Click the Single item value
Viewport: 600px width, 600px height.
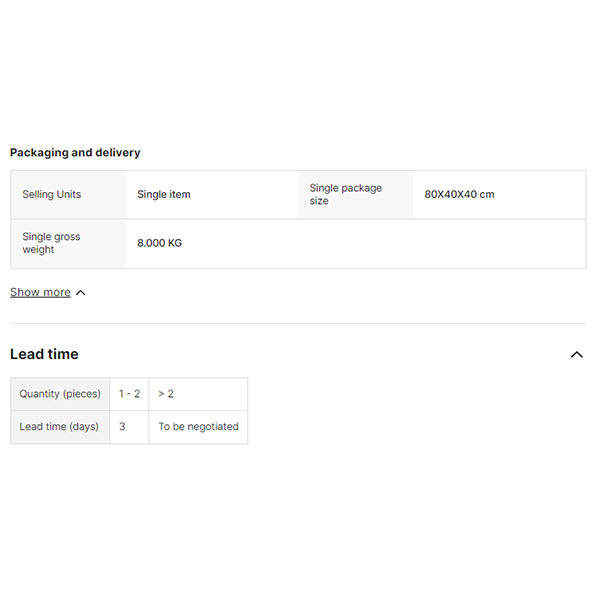[x=164, y=194]
